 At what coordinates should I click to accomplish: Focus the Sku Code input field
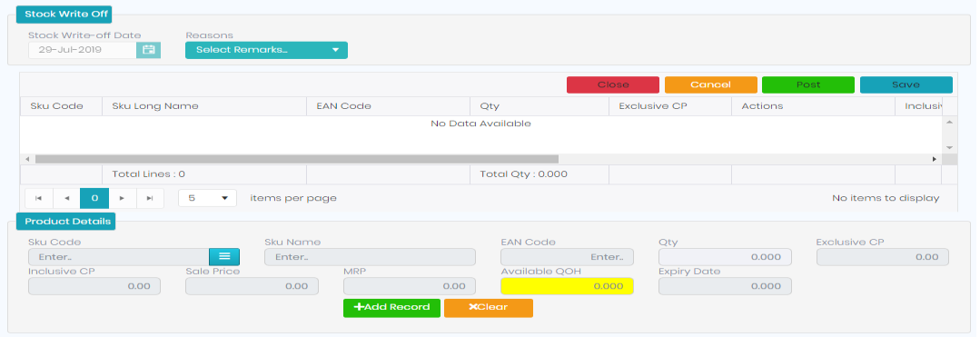(x=119, y=256)
